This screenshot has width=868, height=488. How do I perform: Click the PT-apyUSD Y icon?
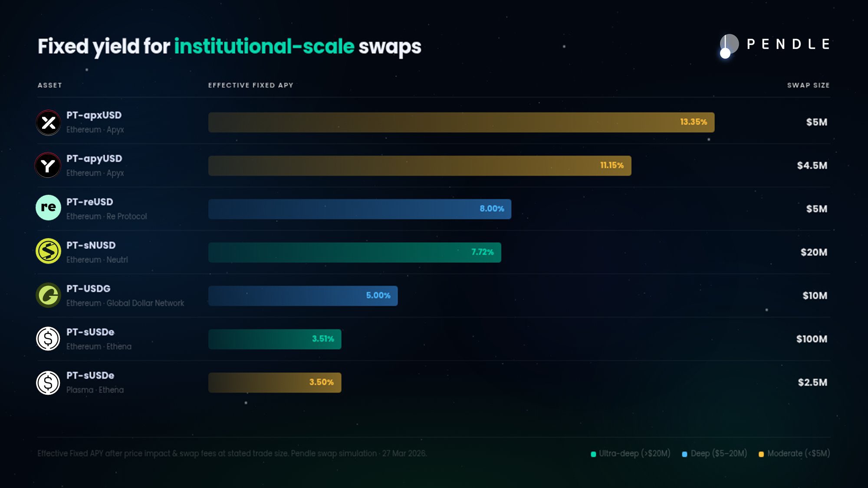pyautogui.click(x=48, y=165)
